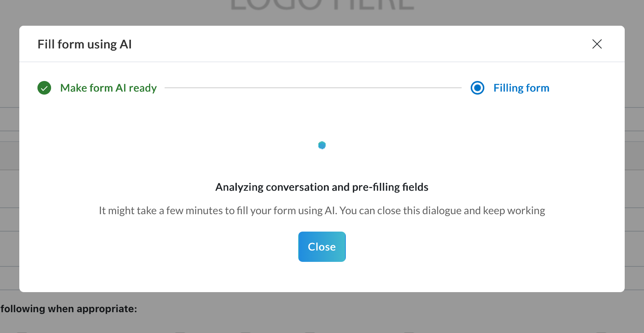Screen dimensions: 644x333
Task: Click the "Analyzing conversation and pre-filling fields" heading
Action: pyautogui.click(x=322, y=187)
